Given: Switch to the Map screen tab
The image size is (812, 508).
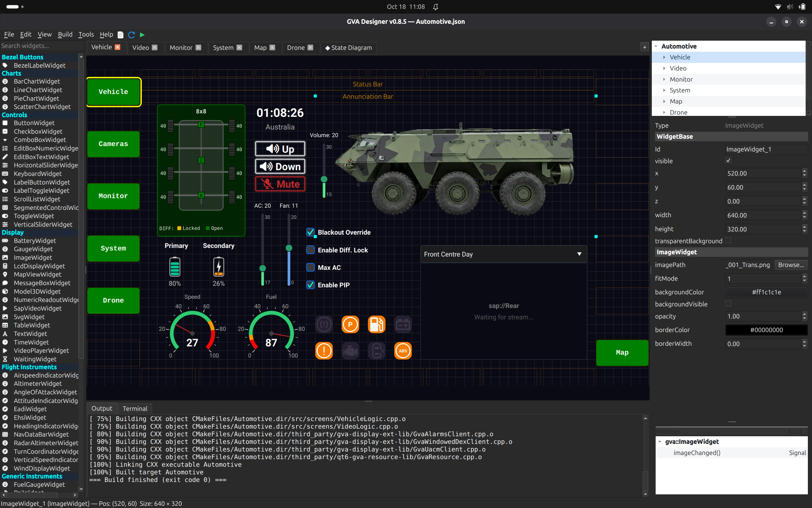Looking at the screenshot, I should (260, 48).
